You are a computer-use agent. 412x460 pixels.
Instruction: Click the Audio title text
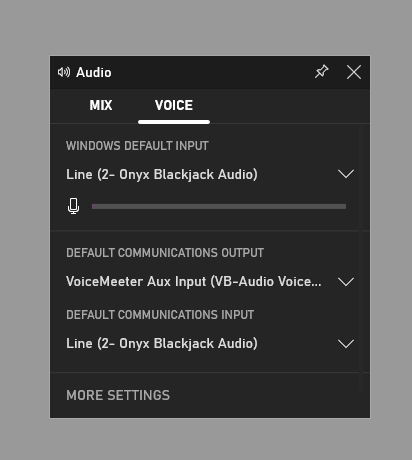(94, 72)
